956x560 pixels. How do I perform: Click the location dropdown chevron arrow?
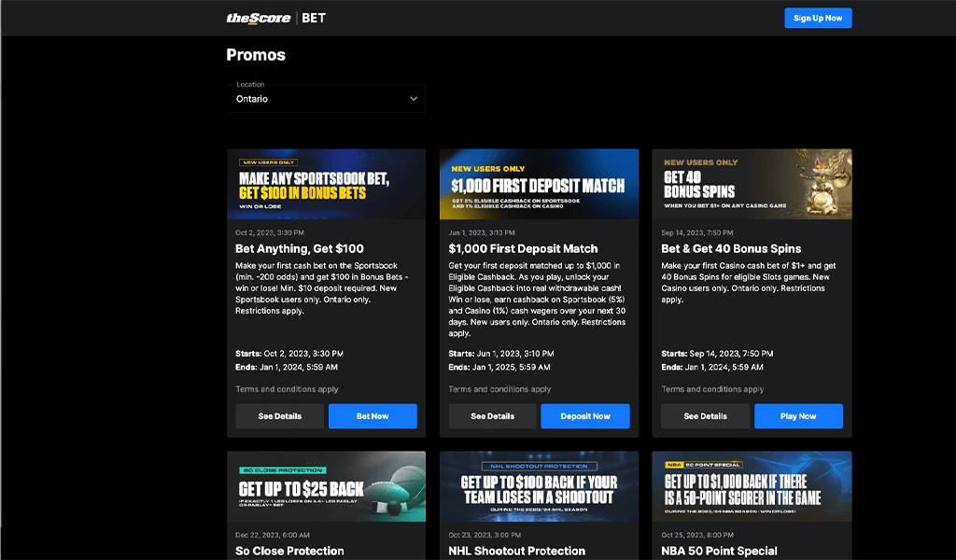pyautogui.click(x=414, y=99)
